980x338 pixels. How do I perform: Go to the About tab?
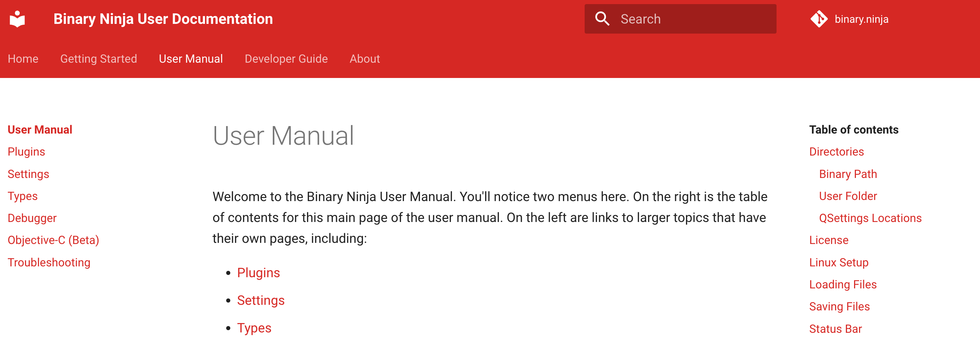365,59
